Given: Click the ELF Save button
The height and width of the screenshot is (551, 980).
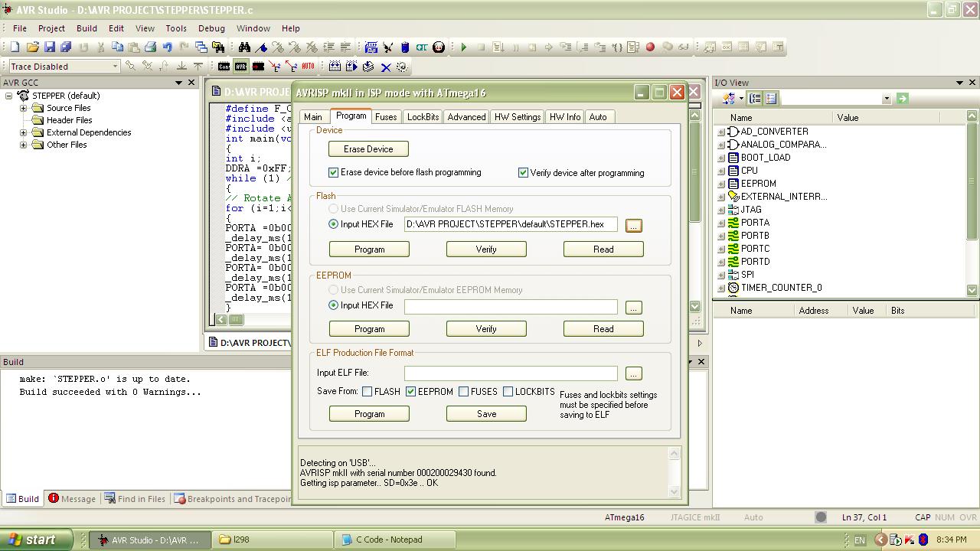Looking at the screenshot, I should click(486, 414).
